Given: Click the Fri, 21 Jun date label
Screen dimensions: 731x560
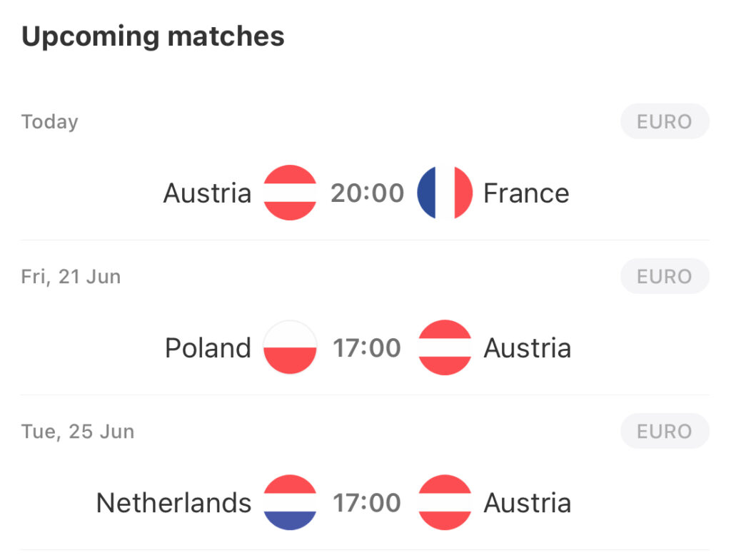Looking at the screenshot, I should pos(71,277).
